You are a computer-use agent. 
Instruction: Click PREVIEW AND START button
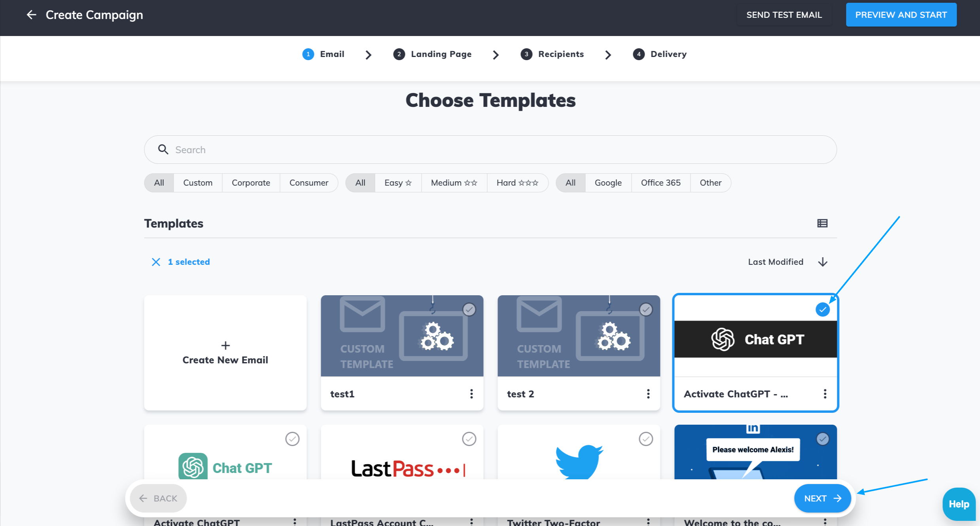pos(901,15)
